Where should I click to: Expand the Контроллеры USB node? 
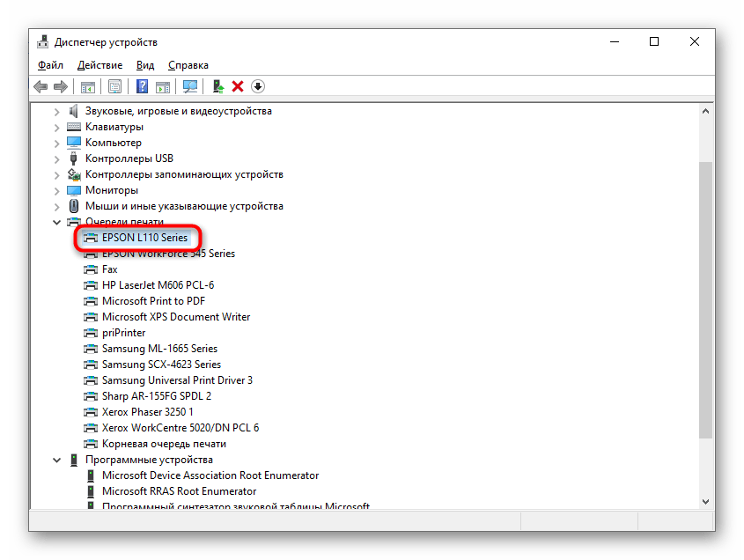pyautogui.click(x=57, y=158)
